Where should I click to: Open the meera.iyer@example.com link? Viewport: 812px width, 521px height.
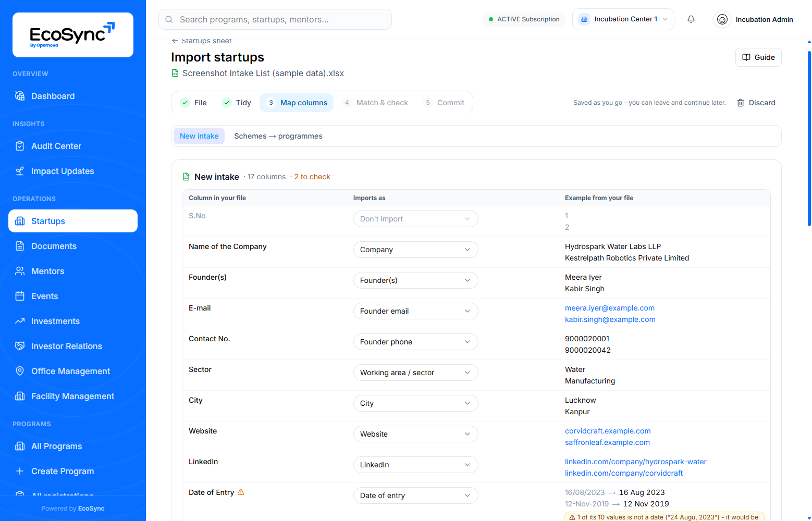tap(610, 308)
